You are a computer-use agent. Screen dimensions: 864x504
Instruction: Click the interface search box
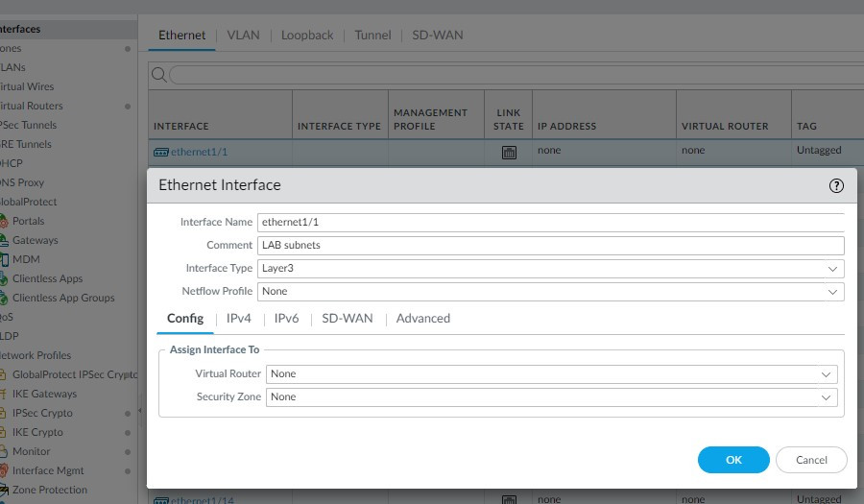point(516,74)
